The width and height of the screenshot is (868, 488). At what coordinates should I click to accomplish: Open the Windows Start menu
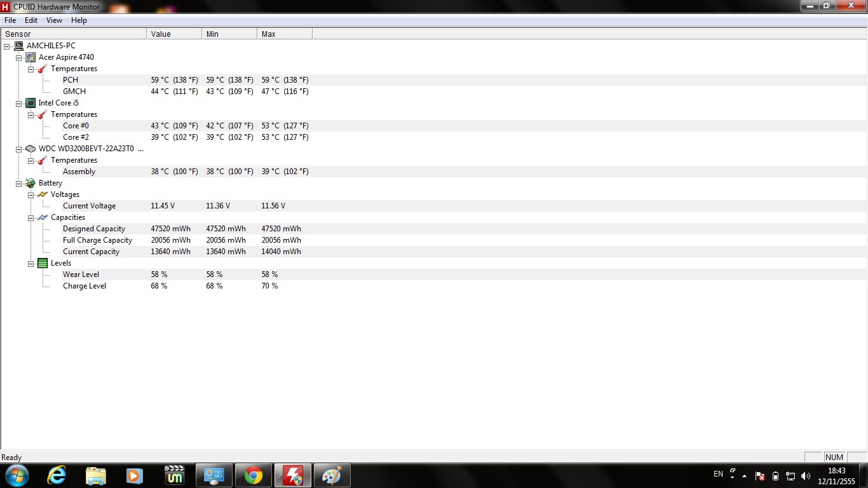(17, 475)
